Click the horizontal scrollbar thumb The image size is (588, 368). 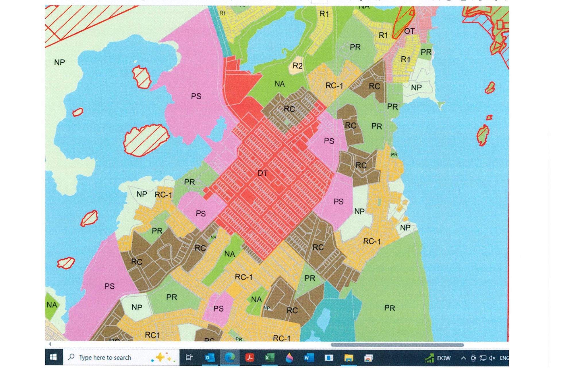(x=397, y=345)
